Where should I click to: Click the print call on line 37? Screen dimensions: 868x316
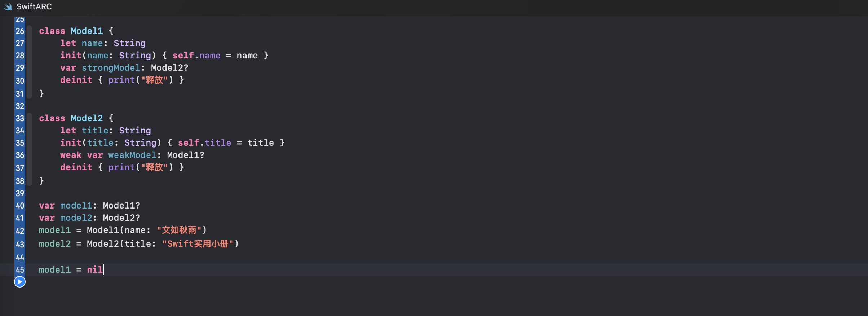coord(121,167)
